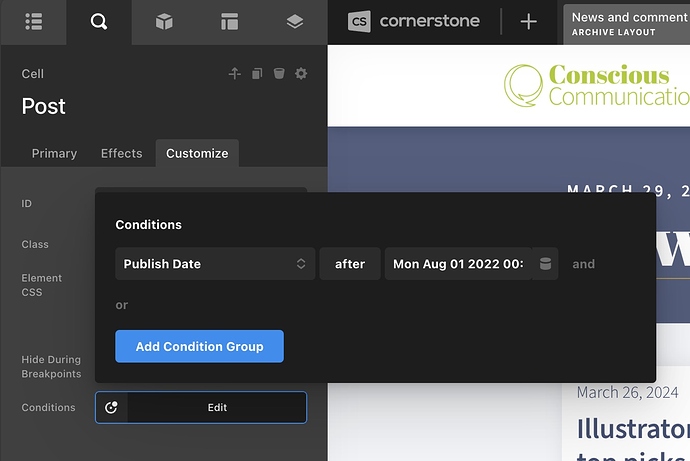Select the Customize tab
Viewport: 690px width, 461px height.
[197, 153]
